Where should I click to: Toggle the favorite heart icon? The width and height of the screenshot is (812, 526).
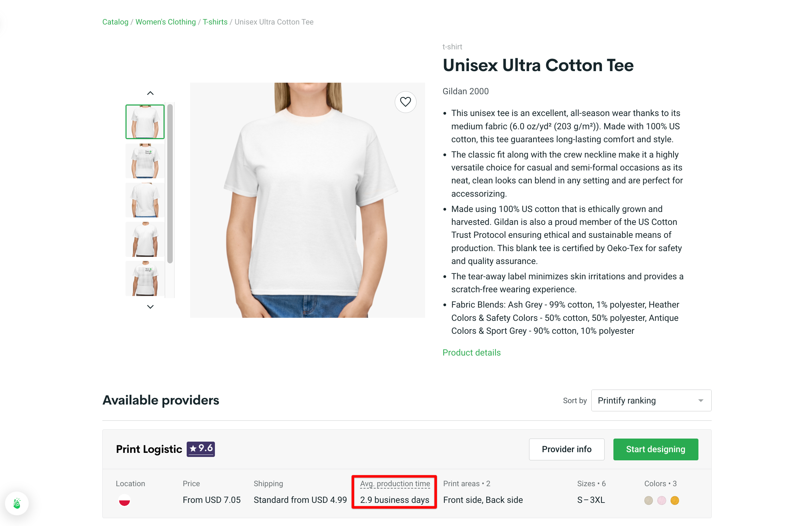(406, 102)
